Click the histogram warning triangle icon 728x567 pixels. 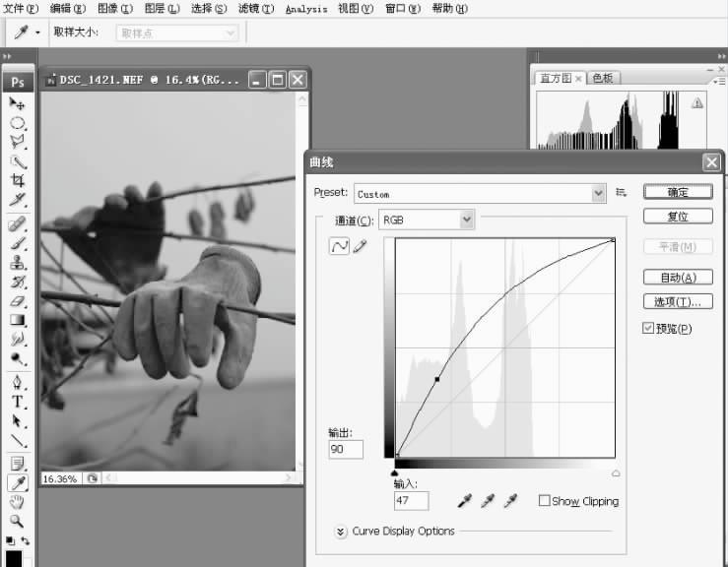tap(696, 103)
